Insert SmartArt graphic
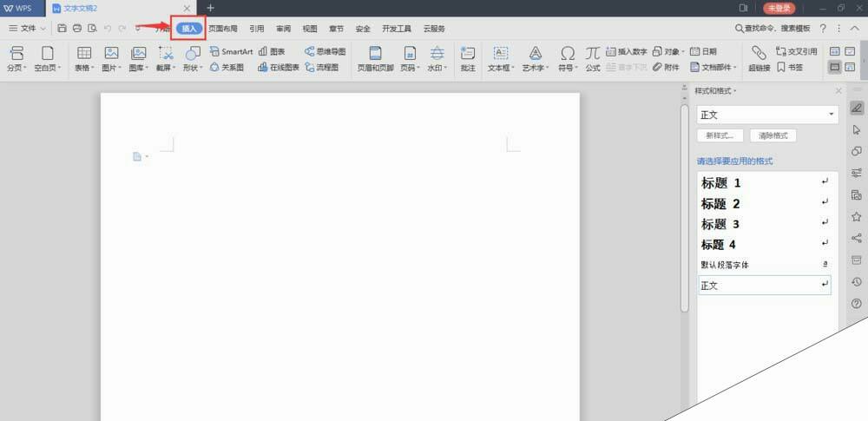 pos(232,51)
